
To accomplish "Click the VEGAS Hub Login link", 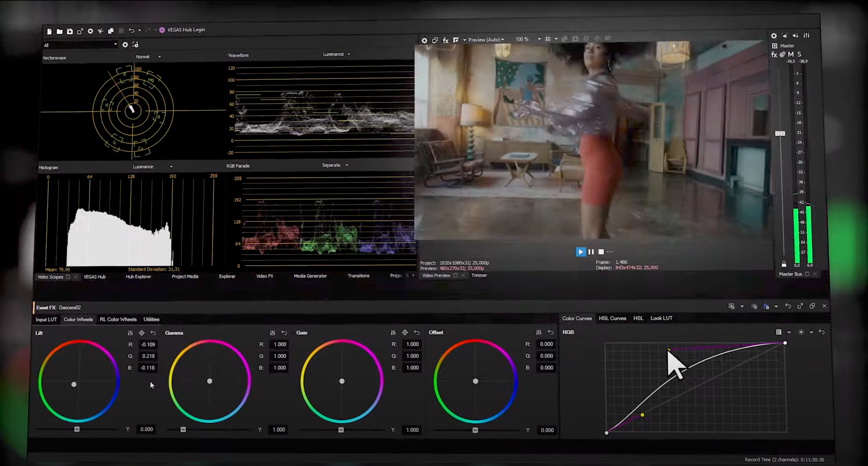I will pos(186,30).
